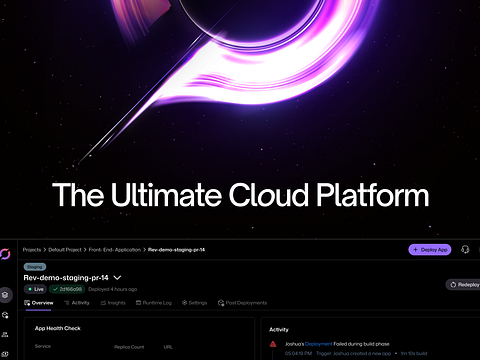This screenshot has height=360, width=480.
Task: Click 'Trigger: Joshua created a new app'
Action: tap(353, 353)
